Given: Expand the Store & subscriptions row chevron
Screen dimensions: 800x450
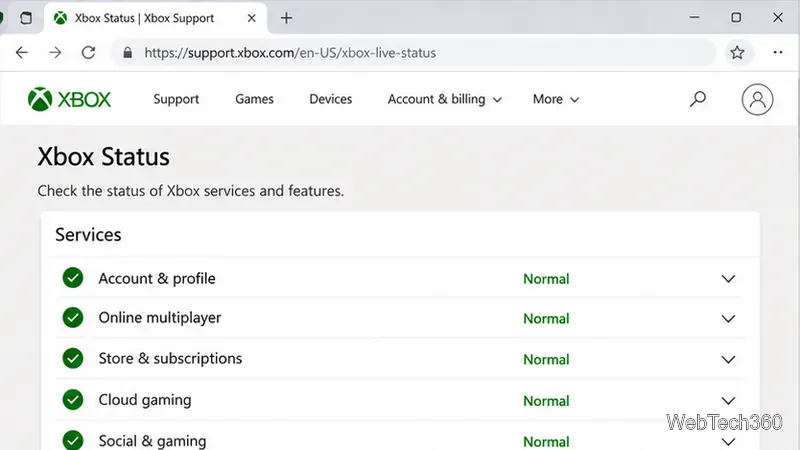Looking at the screenshot, I should point(728,360).
